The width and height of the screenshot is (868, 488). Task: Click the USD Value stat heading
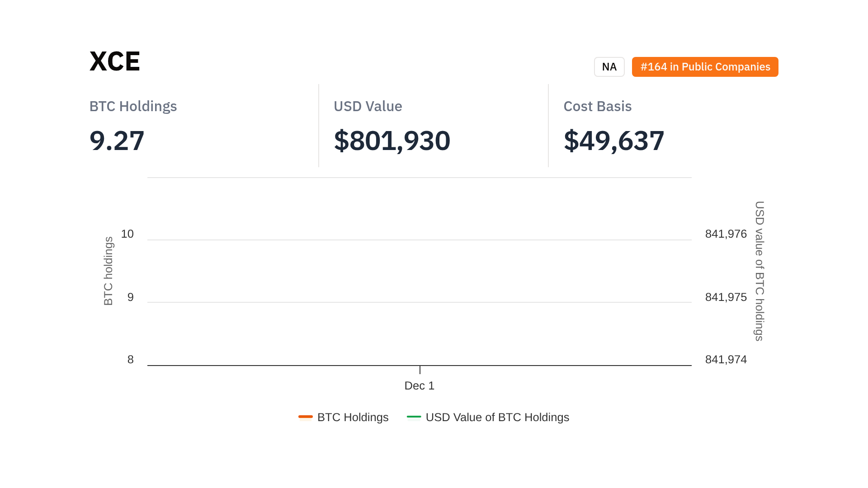(368, 106)
